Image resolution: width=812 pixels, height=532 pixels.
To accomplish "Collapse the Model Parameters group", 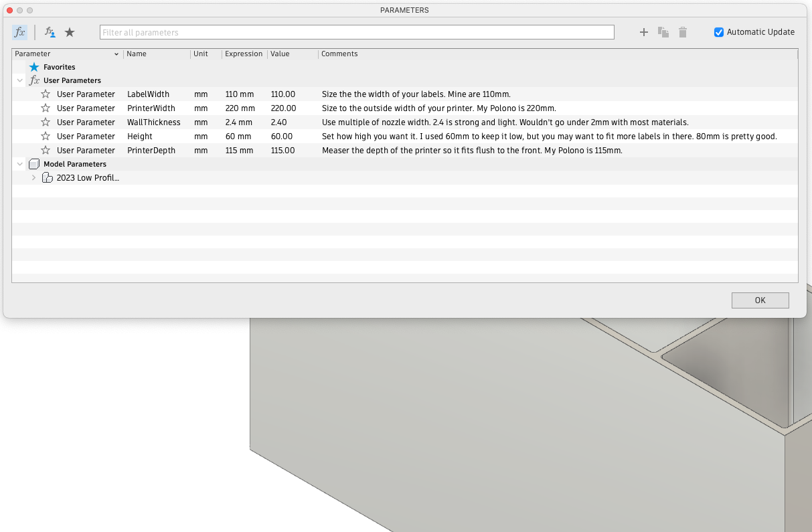I will (20, 164).
